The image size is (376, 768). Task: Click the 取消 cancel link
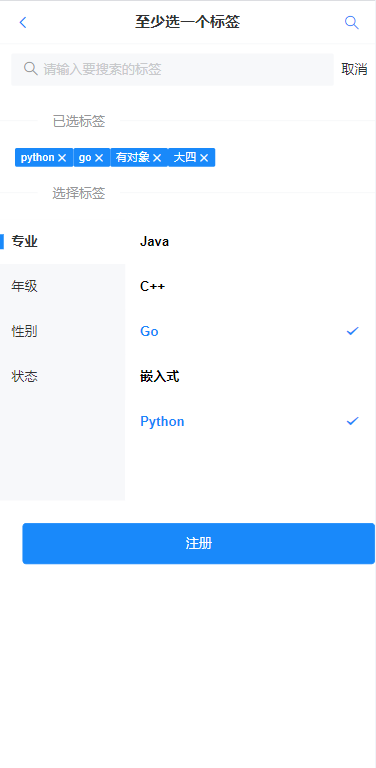354,70
